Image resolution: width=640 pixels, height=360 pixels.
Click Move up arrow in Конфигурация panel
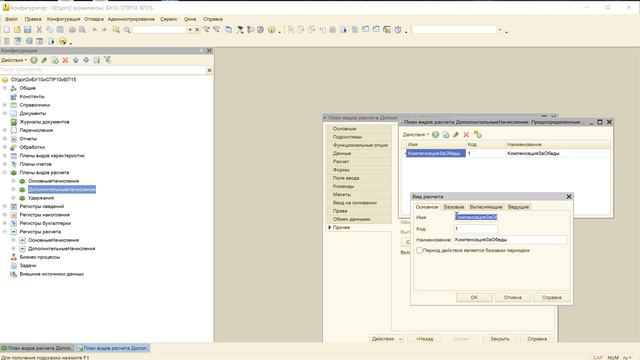tap(76, 60)
